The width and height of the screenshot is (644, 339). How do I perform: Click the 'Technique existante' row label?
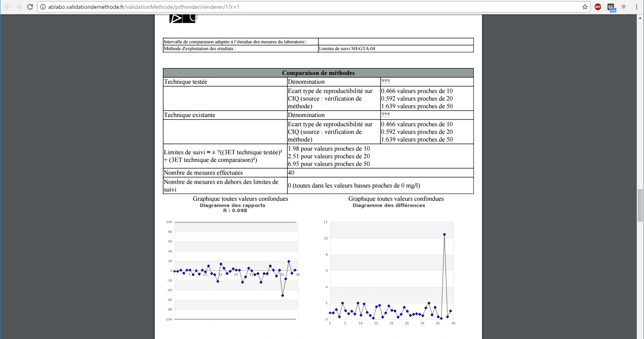[190, 115]
